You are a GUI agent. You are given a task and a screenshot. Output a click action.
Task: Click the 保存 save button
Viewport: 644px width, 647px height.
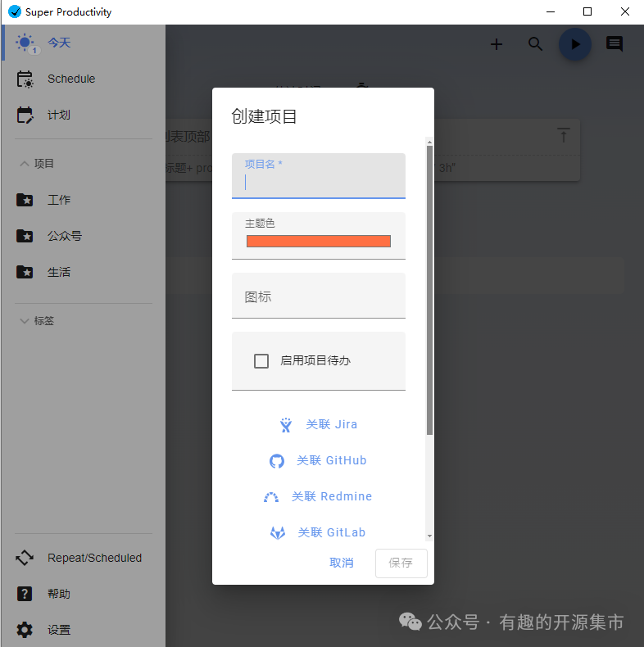pyautogui.click(x=401, y=563)
